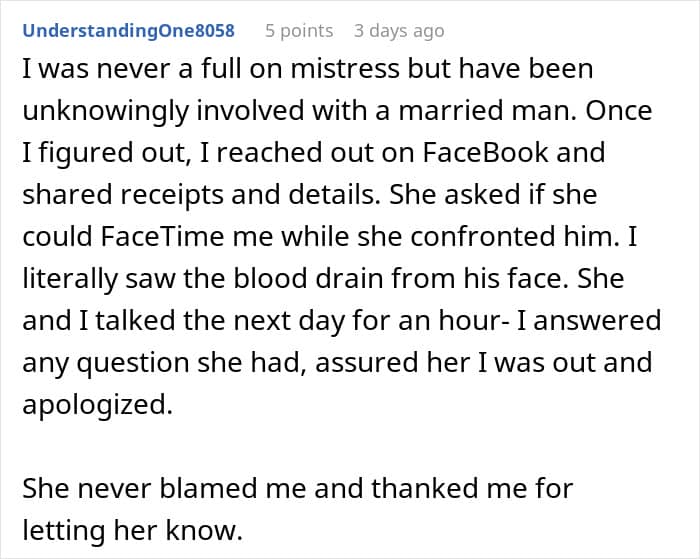Screen dimensions: 700x559
Task: Click the word "apologized." ending the first paragraph
Action: click(93, 404)
